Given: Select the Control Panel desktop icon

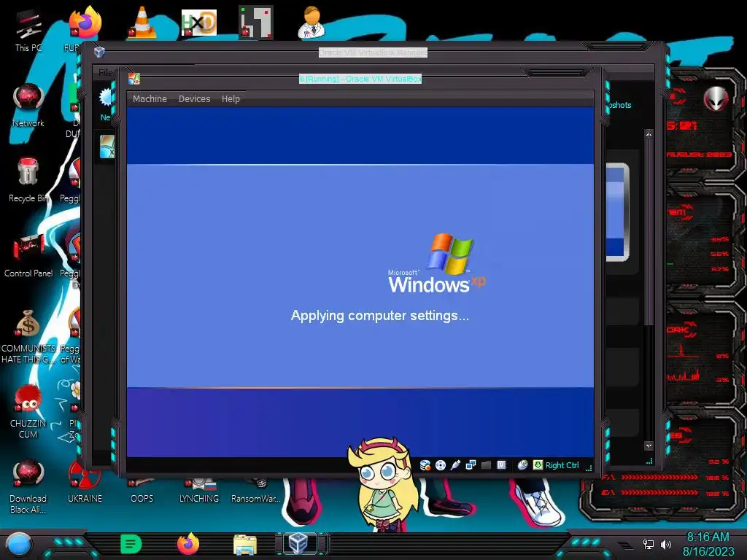Looking at the screenshot, I should (x=28, y=255).
